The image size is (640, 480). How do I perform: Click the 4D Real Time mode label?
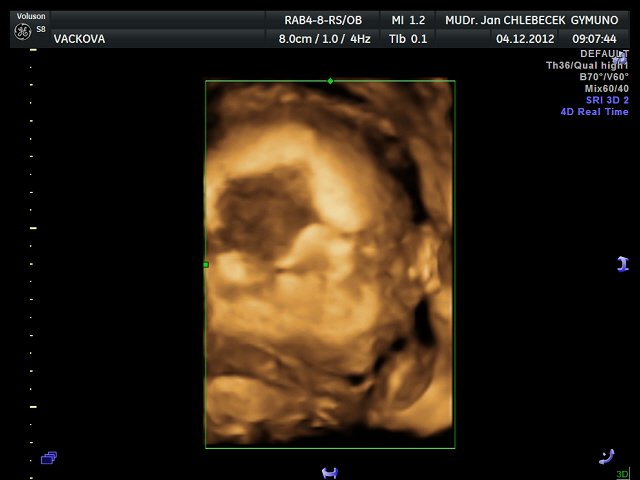pos(594,112)
